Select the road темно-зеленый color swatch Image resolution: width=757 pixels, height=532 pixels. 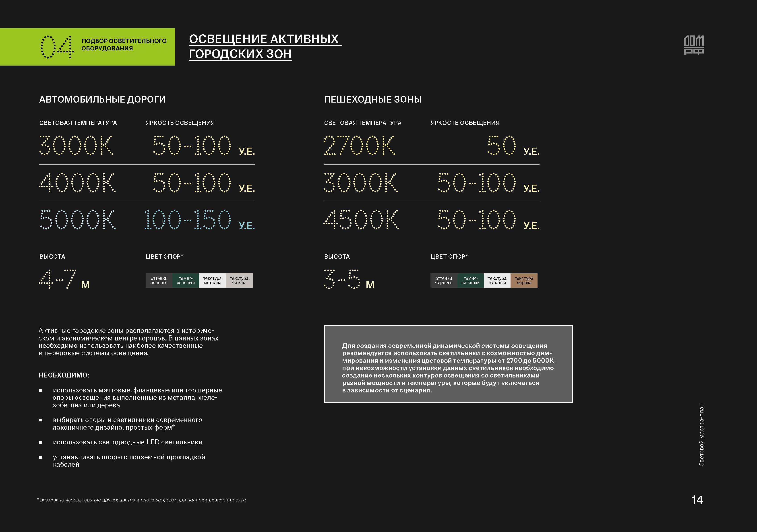point(186,280)
